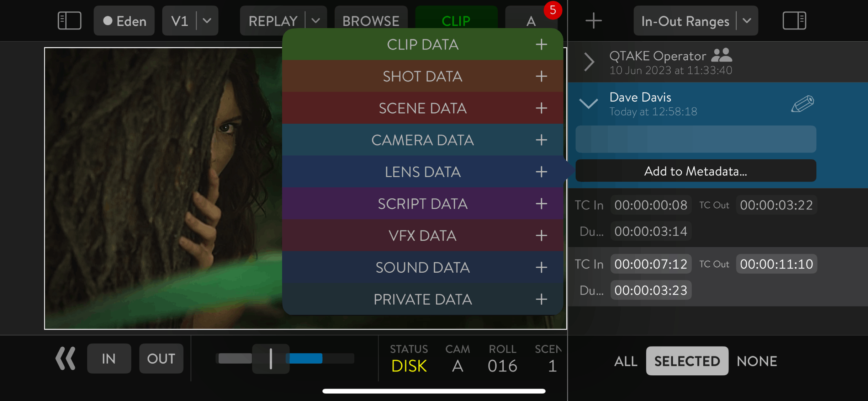Select the SELECTED filter option
The height and width of the screenshot is (401, 868).
687,361
